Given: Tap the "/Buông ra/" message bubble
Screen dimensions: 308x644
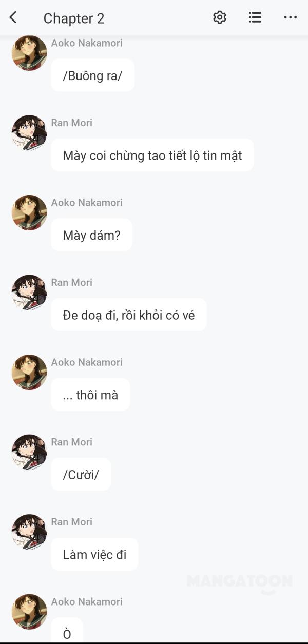Looking at the screenshot, I should point(92,75).
